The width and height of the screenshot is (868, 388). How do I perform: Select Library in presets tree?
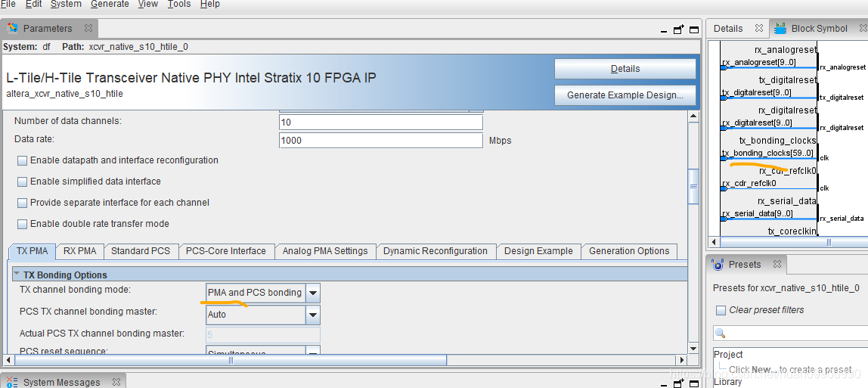(728, 382)
